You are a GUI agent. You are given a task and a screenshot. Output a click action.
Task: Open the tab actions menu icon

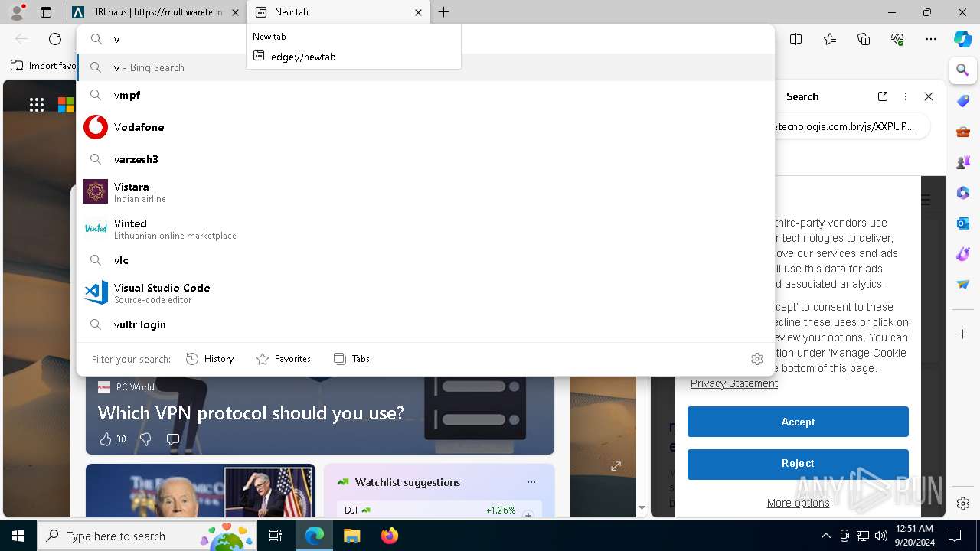click(46, 12)
